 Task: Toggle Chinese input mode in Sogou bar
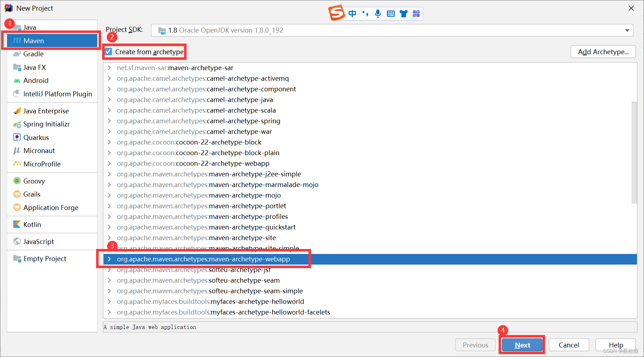click(x=352, y=13)
